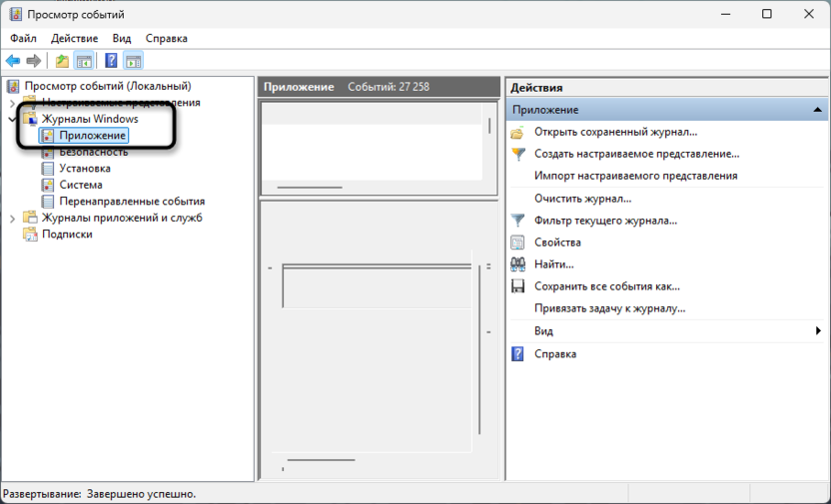Screen dimensions: 831x504
Task: Click the Back arrow in the toolbar
Action: pos(13,61)
